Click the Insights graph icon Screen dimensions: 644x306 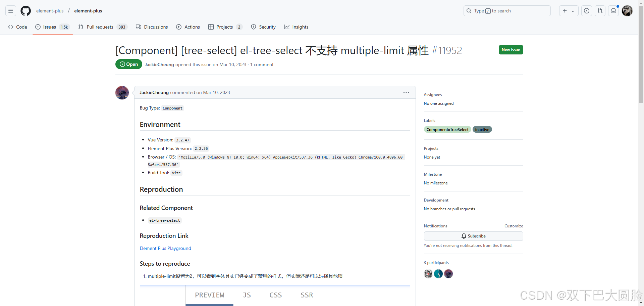pos(287,27)
